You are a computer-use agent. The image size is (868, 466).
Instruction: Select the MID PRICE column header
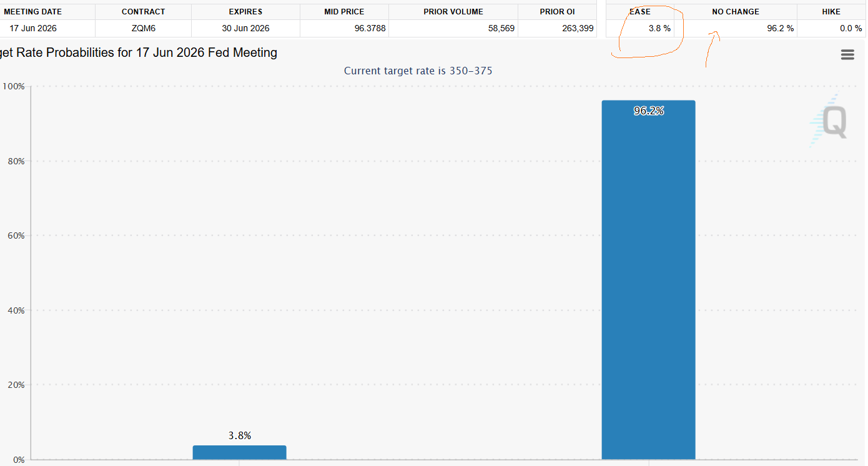click(344, 12)
